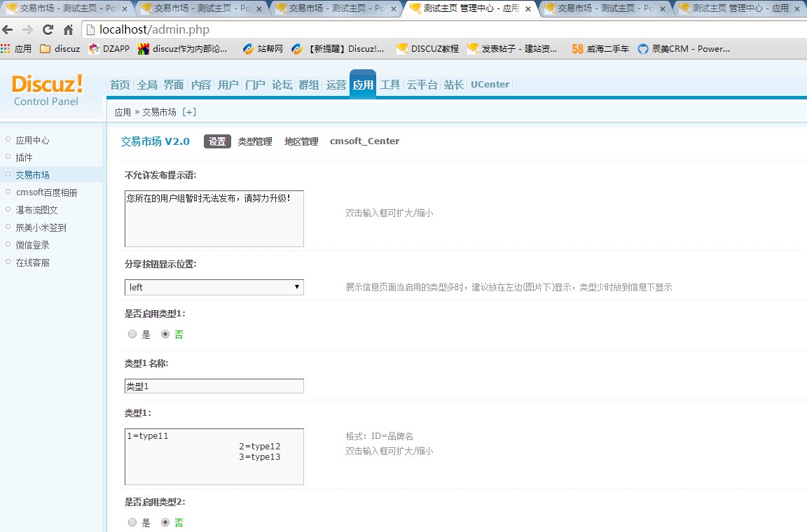This screenshot has width=807, height=532.
Task: Click the 类型1名称 input field
Action: [214, 386]
